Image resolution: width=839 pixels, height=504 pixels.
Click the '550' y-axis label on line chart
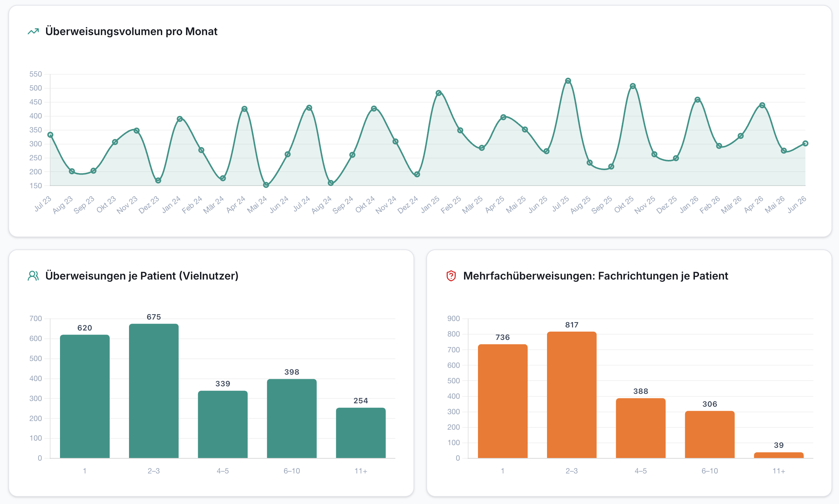[36, 74]
